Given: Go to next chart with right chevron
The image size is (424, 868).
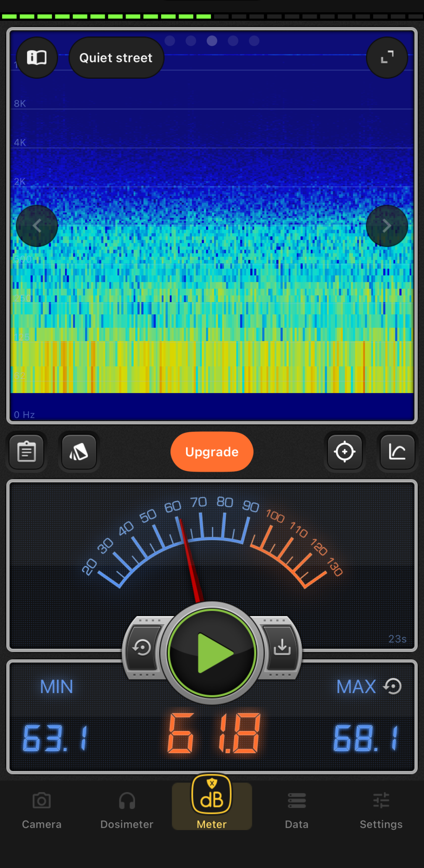Looking at the screenshot, I should (387, 226).
